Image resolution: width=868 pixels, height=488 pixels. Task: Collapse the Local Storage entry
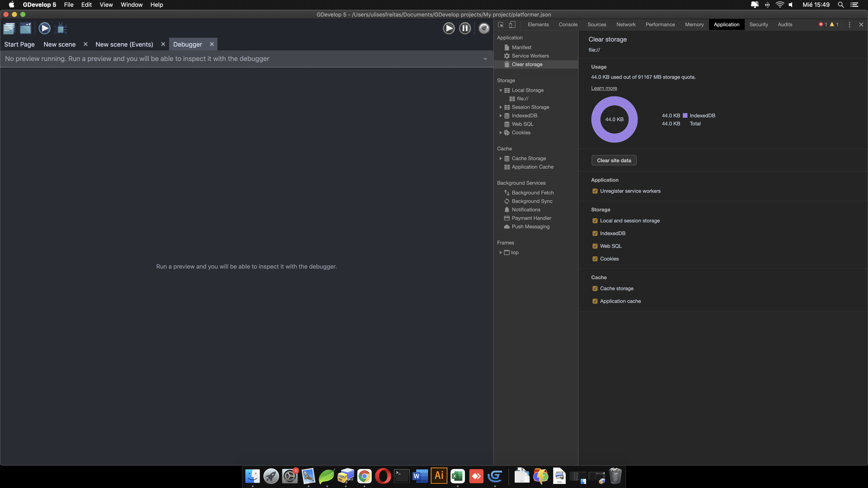pyautogui.click(x=501, y=90)
